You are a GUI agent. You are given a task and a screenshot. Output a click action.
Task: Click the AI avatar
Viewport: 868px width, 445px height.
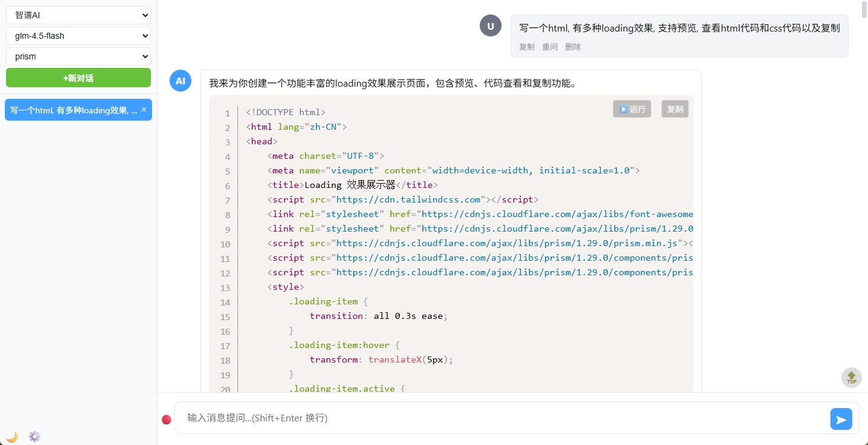181,81
